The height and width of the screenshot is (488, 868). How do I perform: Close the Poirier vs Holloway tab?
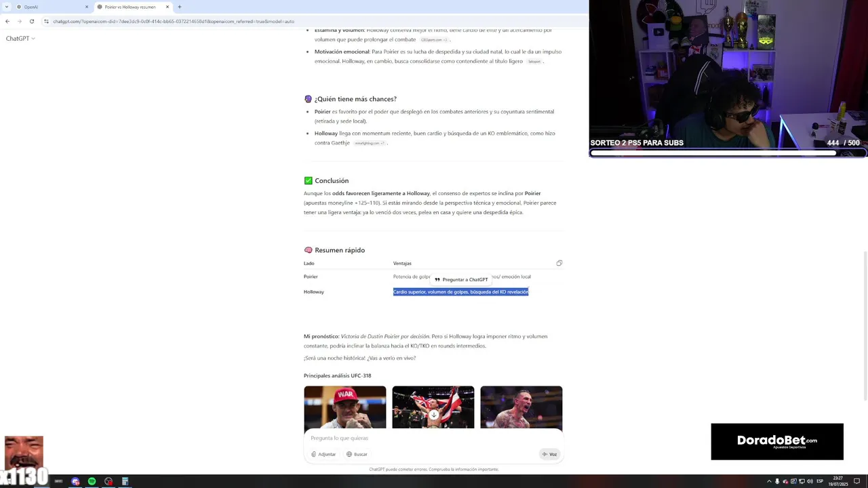pyautogui.click(x=167, y=7)
